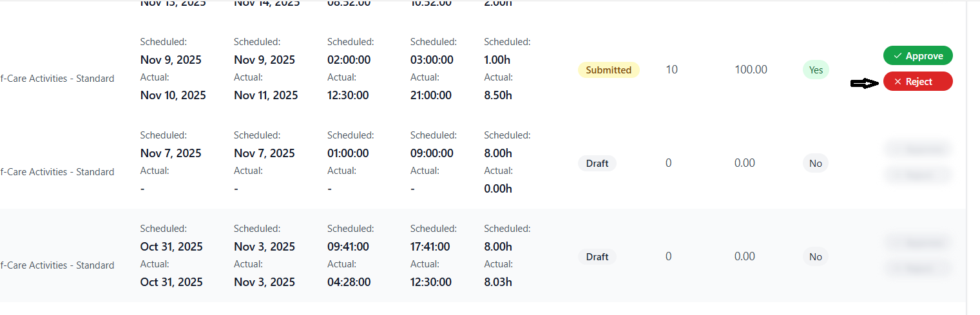Click the actual duration 8.03h

coord(498,282)
